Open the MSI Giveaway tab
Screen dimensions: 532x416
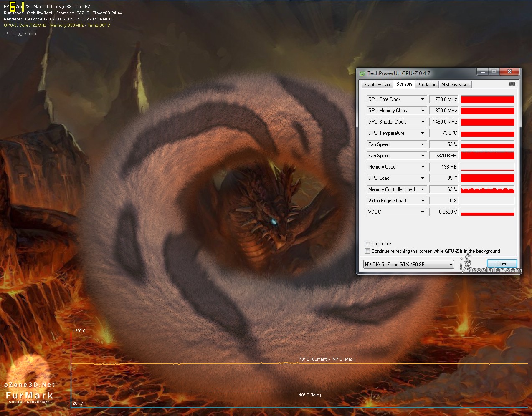(x=456, y=85)
